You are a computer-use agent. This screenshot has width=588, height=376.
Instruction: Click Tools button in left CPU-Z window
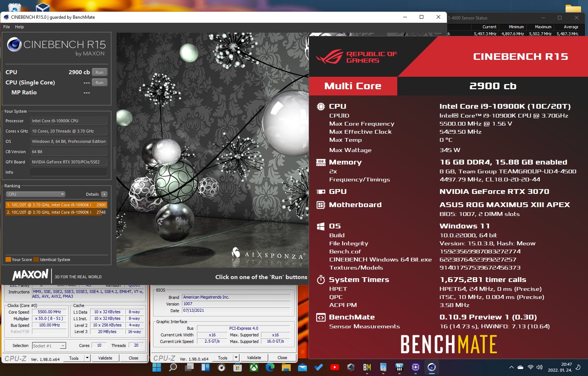(74, 358)
